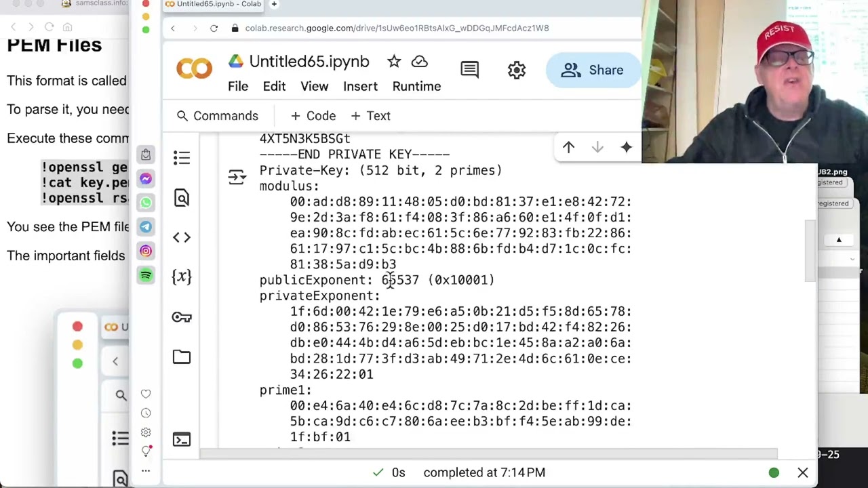This screenshot has height=488, width=868.
Task: Click the 'prime1:' output label
Action: tap(285, 390)
